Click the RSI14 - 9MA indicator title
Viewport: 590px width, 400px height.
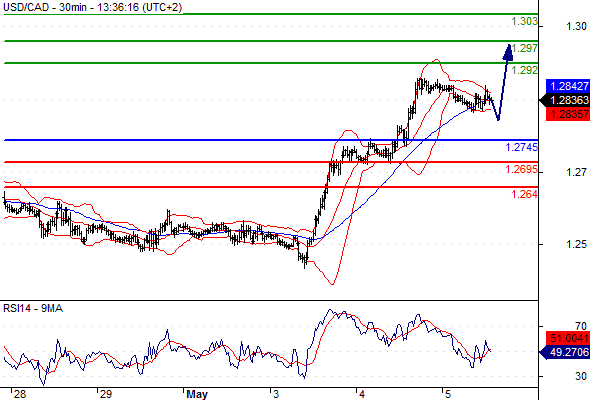tap(33, 308)
